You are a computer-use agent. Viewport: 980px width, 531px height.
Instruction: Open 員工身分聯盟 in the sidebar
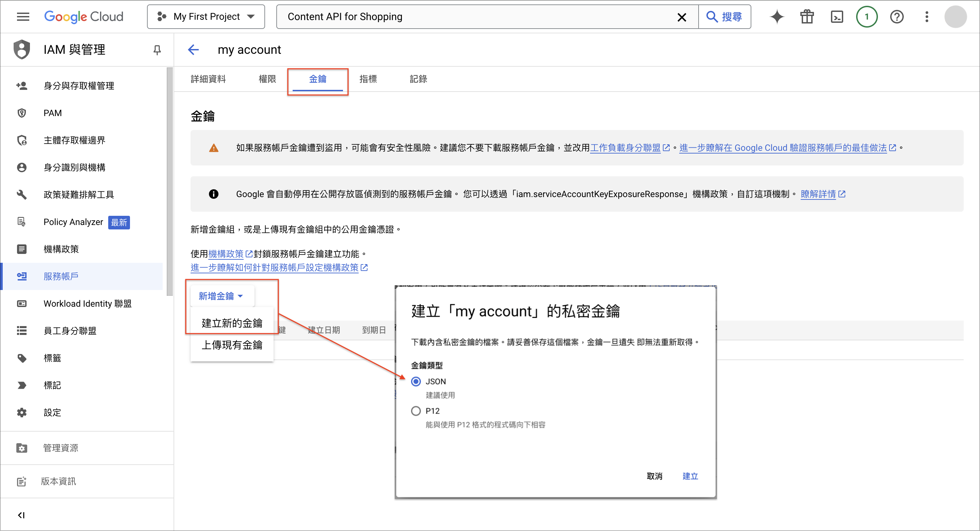[x=82, y=331]
